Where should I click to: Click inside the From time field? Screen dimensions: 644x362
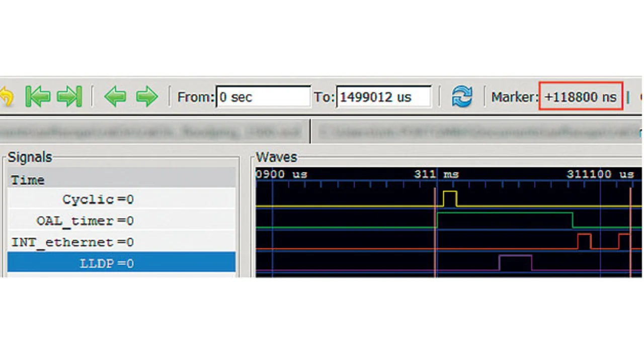pos(263,97)
